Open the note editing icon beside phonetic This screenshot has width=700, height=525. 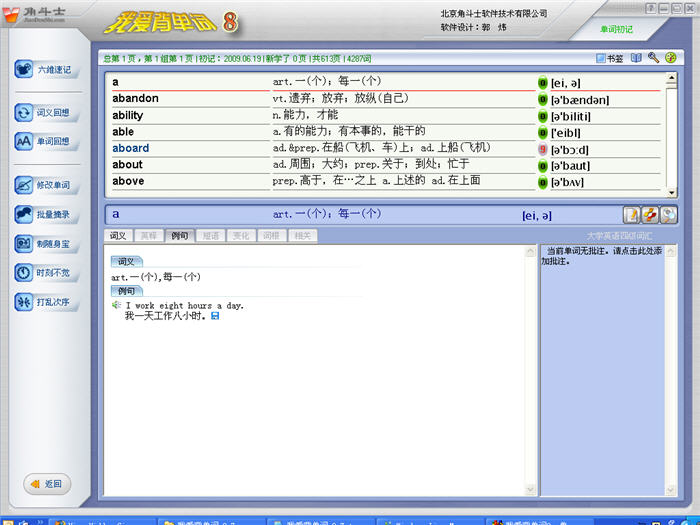[631, 214]
